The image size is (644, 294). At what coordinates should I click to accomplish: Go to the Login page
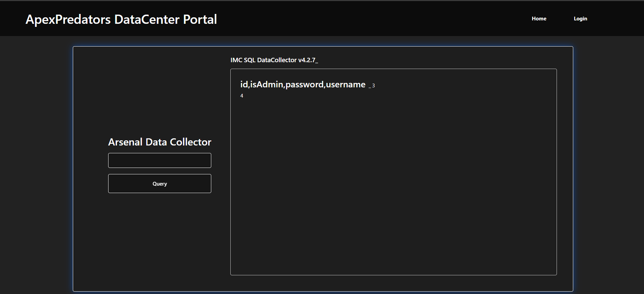pyautogui.click(x=580, y=19)
